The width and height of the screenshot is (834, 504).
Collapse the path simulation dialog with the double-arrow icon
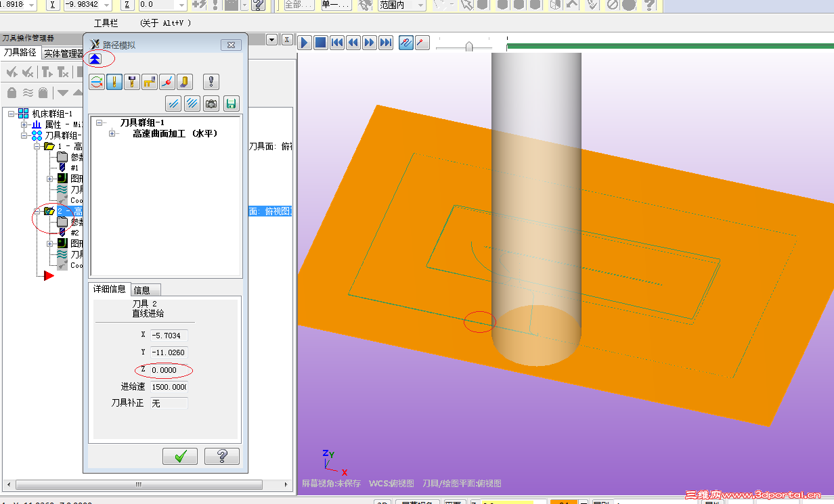[95, 59]
